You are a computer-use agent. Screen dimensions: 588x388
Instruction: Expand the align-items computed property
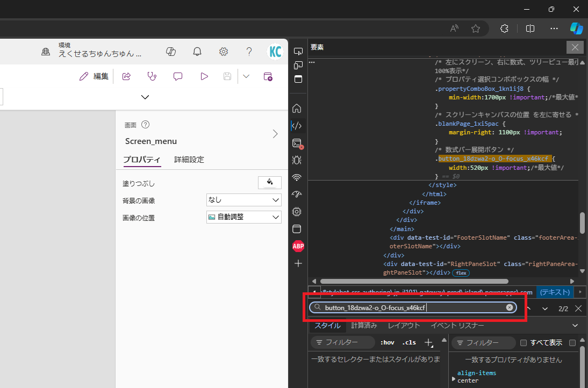click(454, 379)
